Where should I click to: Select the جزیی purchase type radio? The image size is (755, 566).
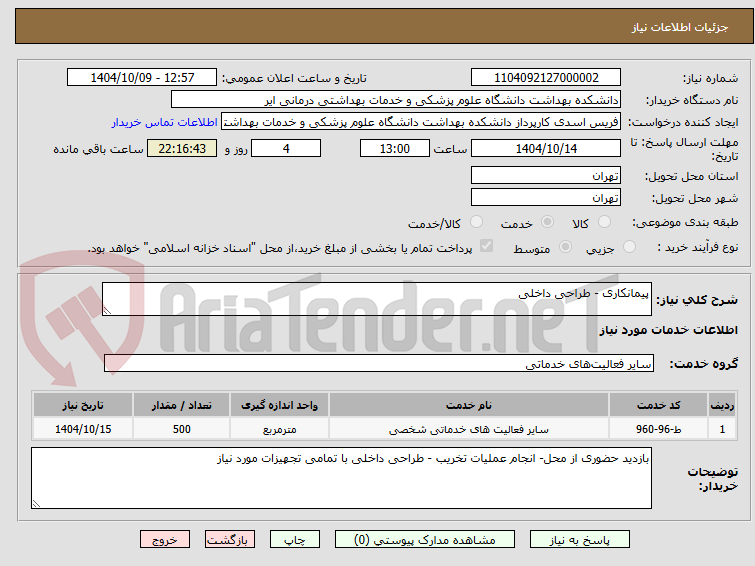[x=629, y=247]
